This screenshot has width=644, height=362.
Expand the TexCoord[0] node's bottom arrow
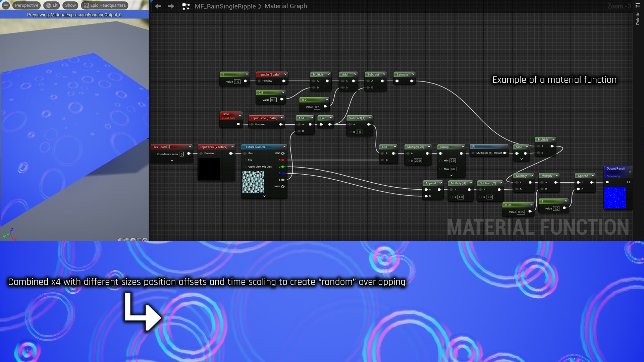click(172, 161)
